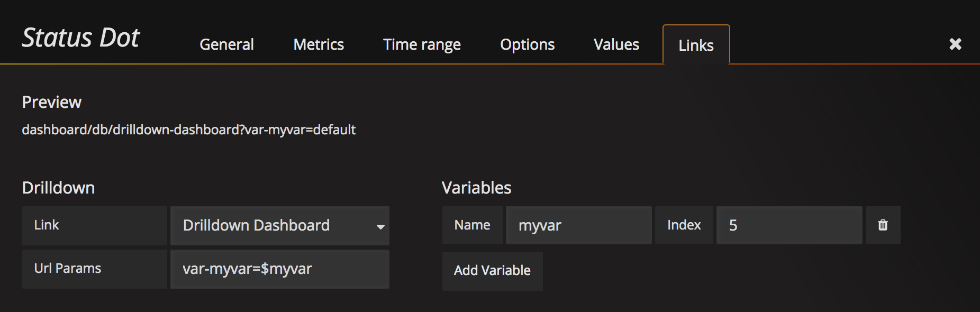Click the active Links tab

(x=696, y=45)
